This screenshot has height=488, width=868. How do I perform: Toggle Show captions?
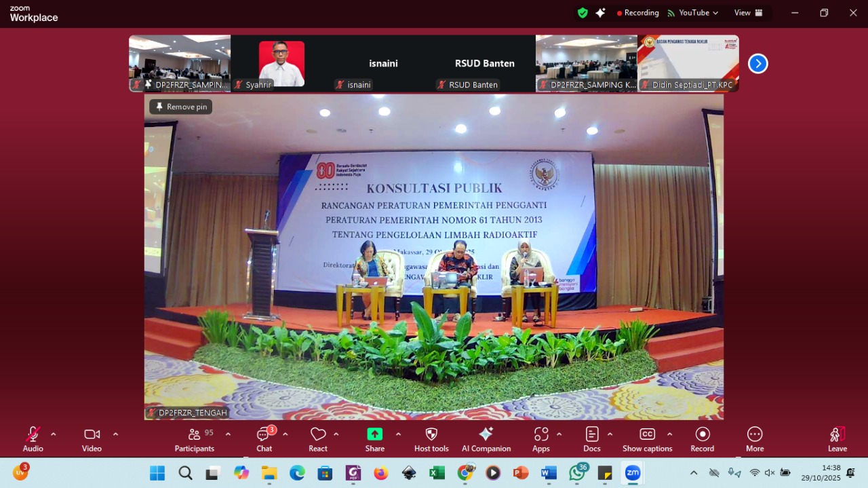coord(647,439)
